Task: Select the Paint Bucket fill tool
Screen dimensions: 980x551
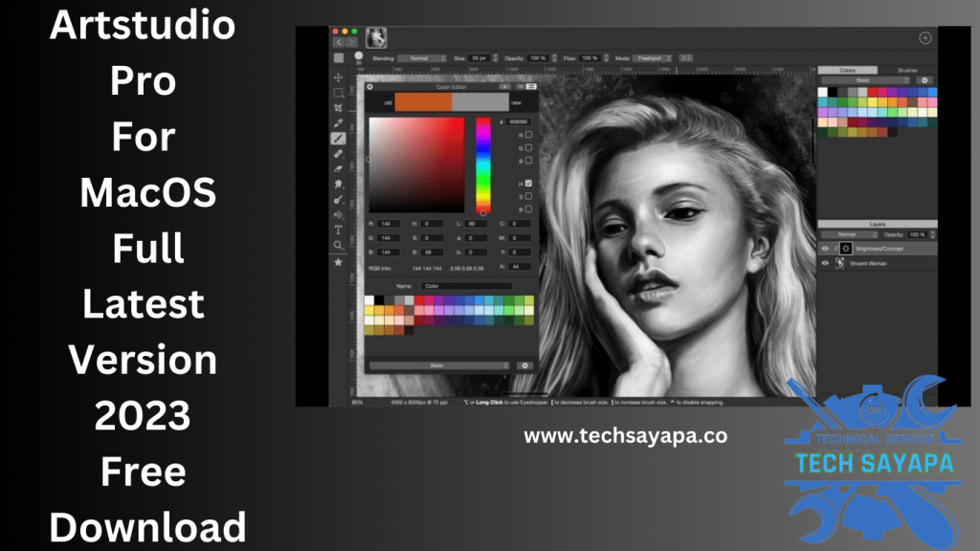Action: point(338,215)
